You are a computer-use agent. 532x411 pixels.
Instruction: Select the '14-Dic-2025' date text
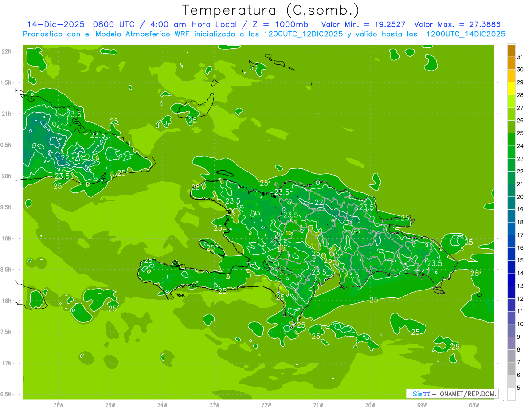(55, 24)
